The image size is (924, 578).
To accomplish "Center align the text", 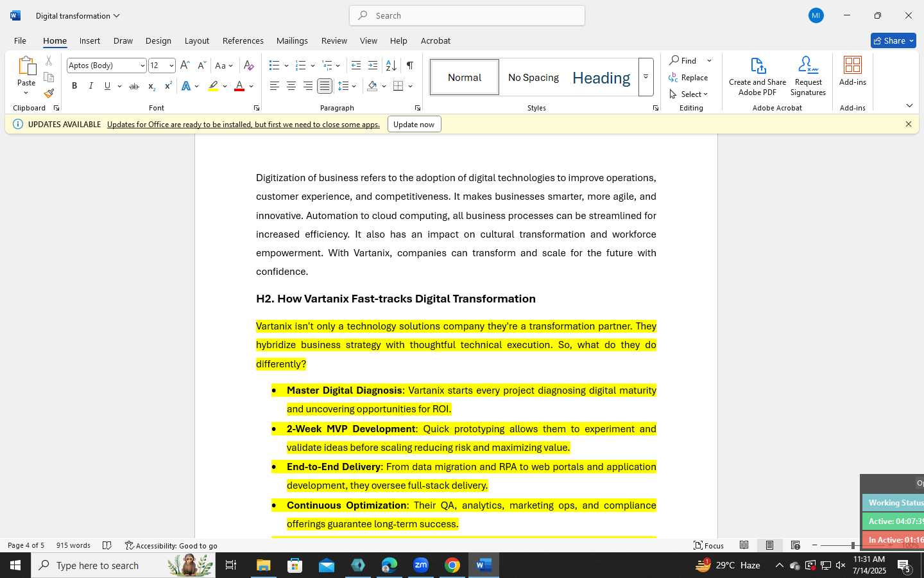I will (x=291, y=86).
